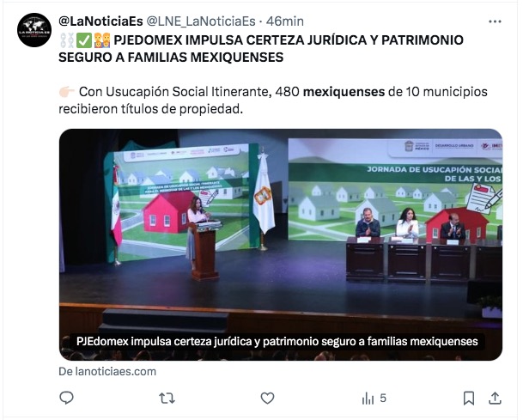Repost this tweet with the retweet icon
523x420 pixels.
click(167, 398)
